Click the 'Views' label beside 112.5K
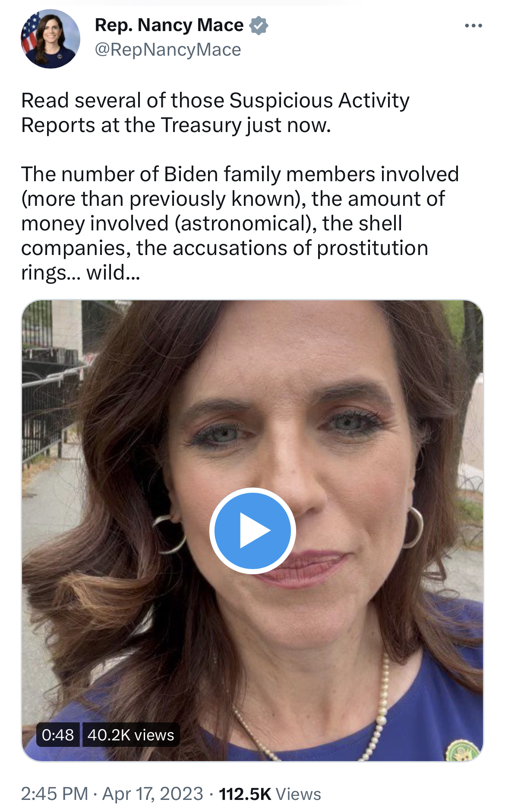 coord(298,794)
